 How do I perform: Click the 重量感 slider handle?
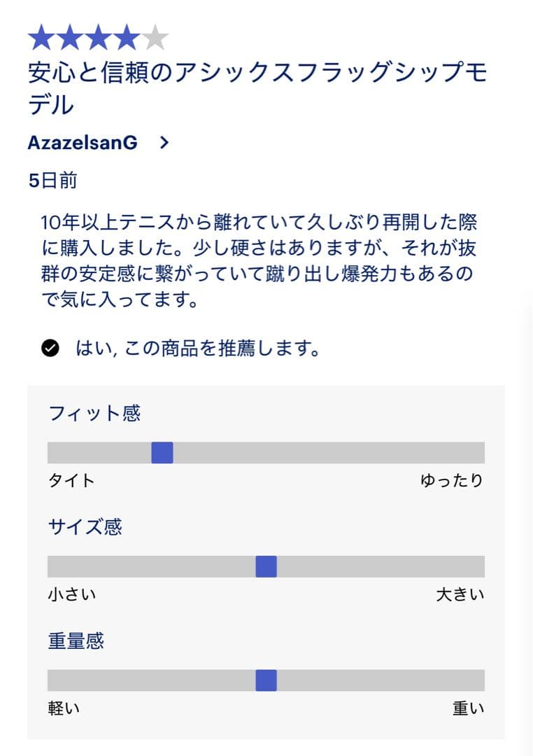coord(267,680)
